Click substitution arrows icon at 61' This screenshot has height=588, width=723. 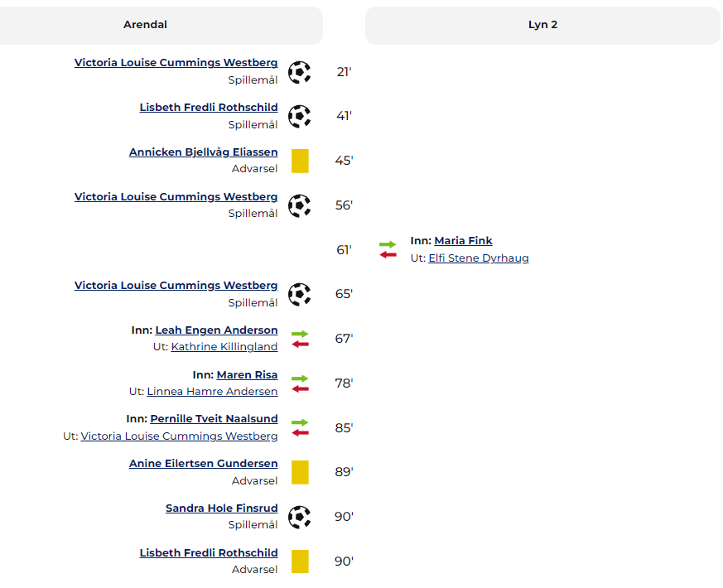pos(388,249)
